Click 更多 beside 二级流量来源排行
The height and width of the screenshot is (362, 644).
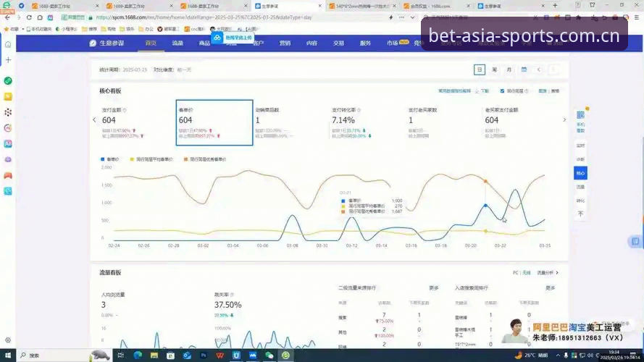point(434,288)
